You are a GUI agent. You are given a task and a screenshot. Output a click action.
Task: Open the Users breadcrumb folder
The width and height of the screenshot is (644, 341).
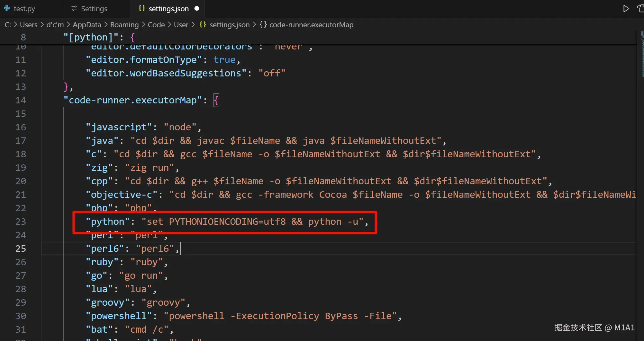point(29,25)
